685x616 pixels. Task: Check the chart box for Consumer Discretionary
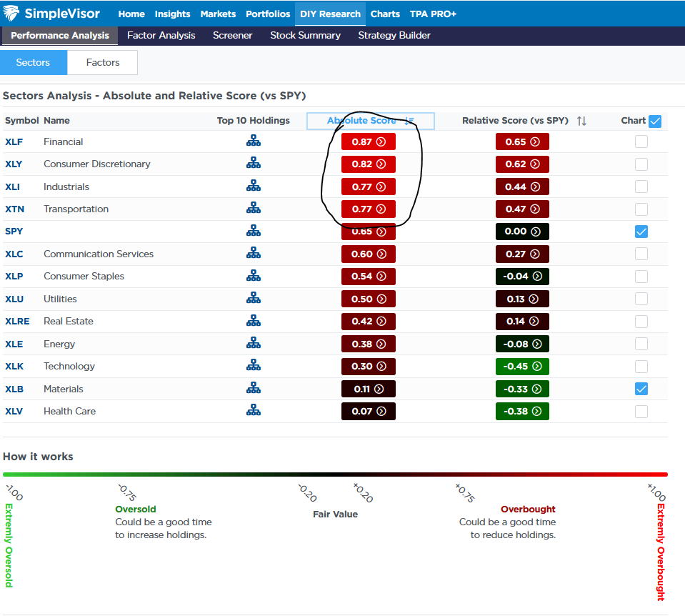point(641,164)
